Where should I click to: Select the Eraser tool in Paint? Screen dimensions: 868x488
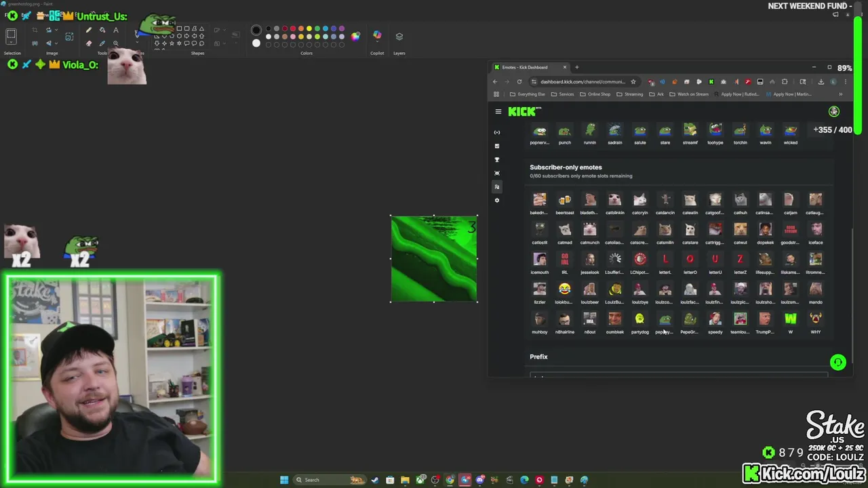[89, 43]
